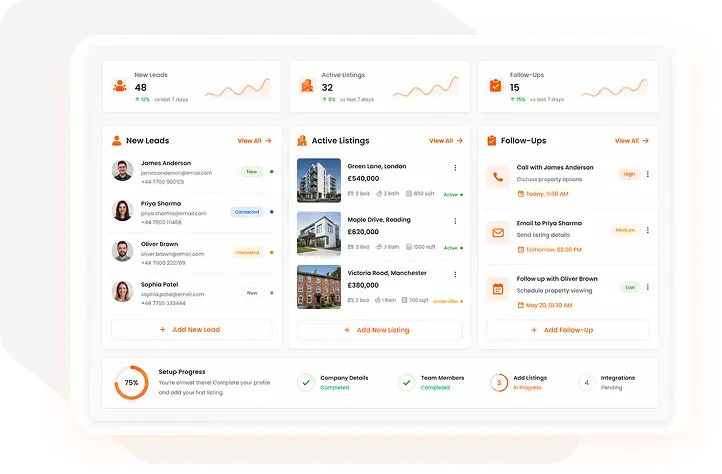Click the name Priya Sharma in leads
The height and width of the screenshot is (474, 722).
pyautogui.click(x=161, y=203)
